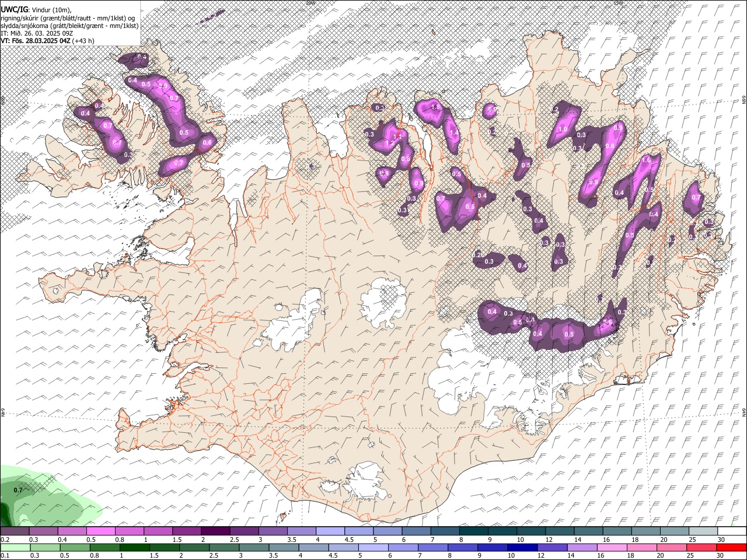Select darkest purple snow swatch between 2 and 2.5
Viewport: 747px width, 560px height.
[215, 531]
